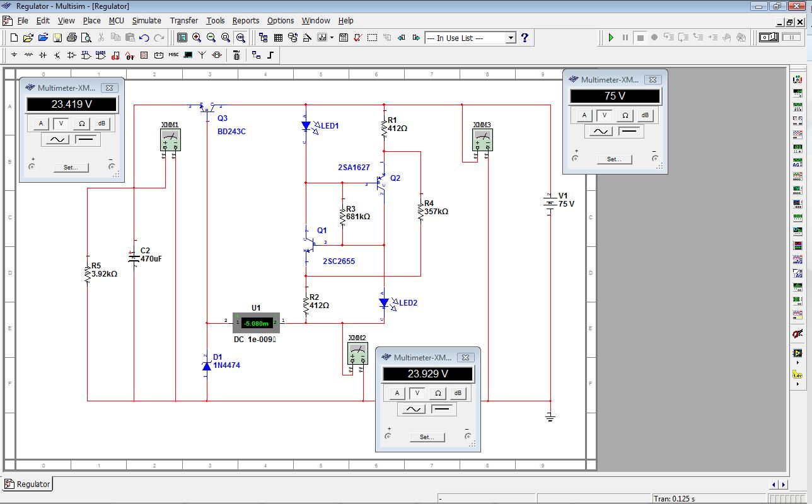
Task: Select the measurement probe 1.4v icon
Action: [x=797, y=374]
